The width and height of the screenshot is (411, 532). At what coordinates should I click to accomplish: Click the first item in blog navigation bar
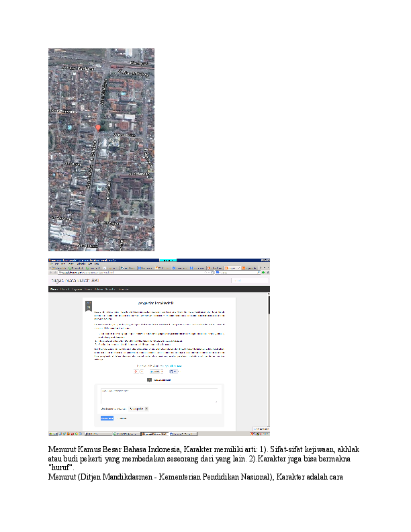click(x=54, y=290)
